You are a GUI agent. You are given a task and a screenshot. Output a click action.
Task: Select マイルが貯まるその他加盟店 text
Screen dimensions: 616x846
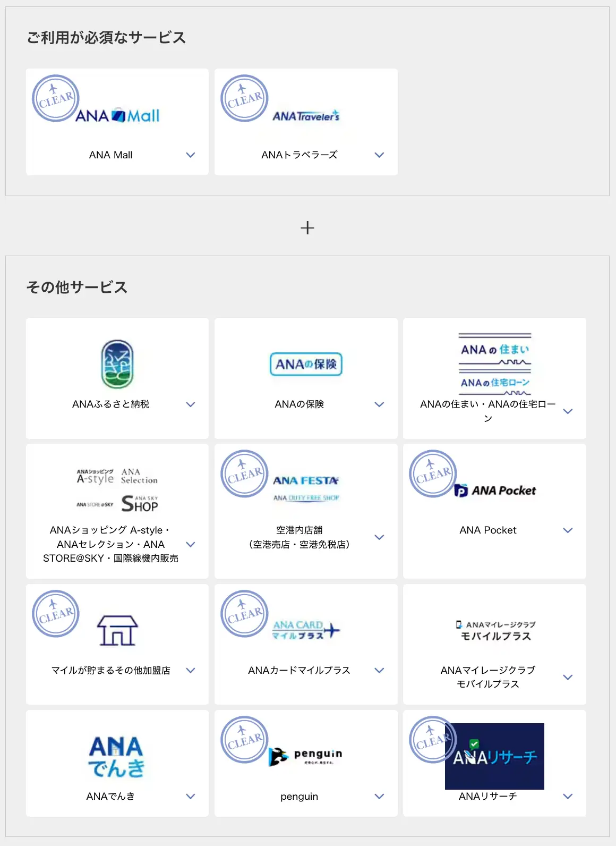110,671
